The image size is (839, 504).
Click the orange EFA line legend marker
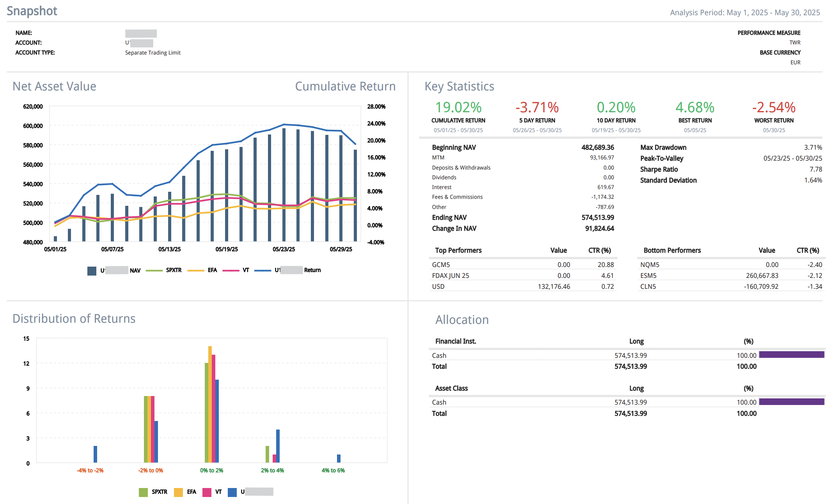pos(196,270)
